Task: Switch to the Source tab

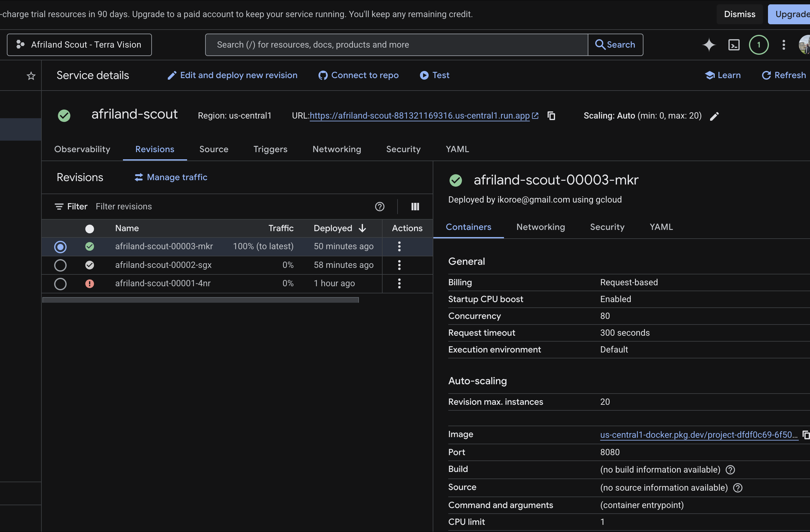Action: (x=214, y=149)
